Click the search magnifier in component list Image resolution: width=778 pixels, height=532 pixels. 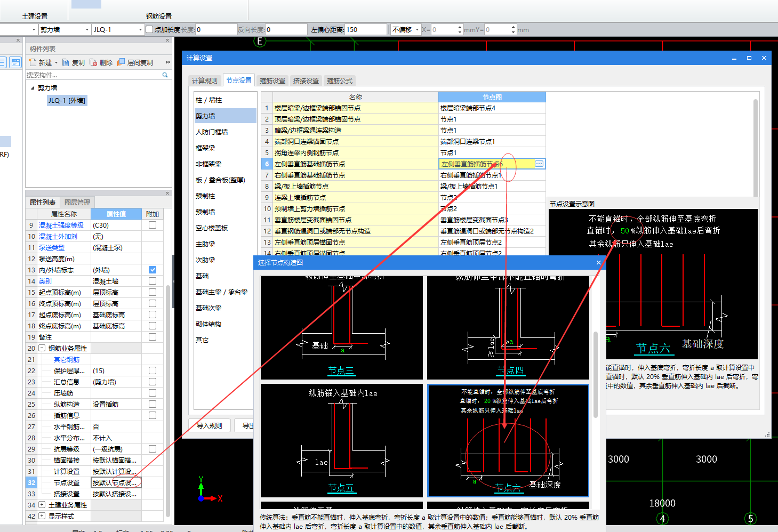point(165,75)
